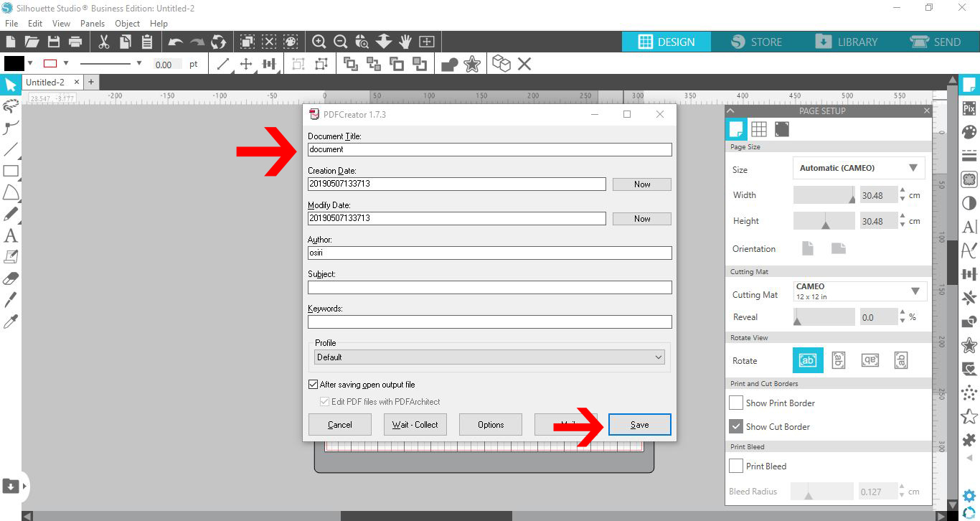The height and width of the screenshot is (521, 980).
Task: Select the Eyedropper tool
Action: click(x=11, y=321)
